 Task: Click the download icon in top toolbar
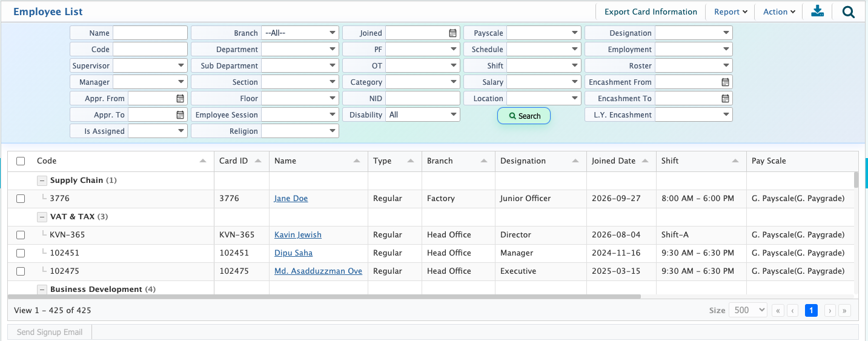(x=818, y=12)
